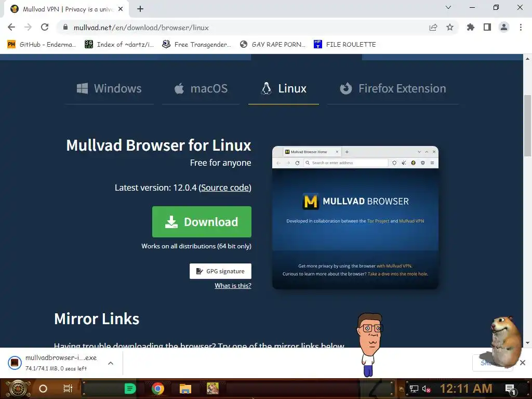
Task: Open the Free Transgender... bookmark
Action: click(196, 45)
